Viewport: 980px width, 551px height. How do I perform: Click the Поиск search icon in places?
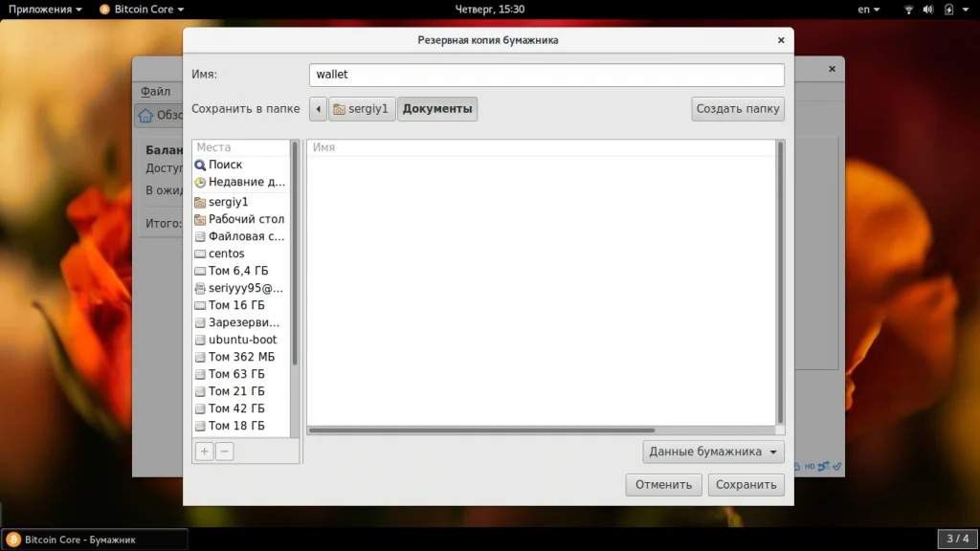click(x=200, y=165)
